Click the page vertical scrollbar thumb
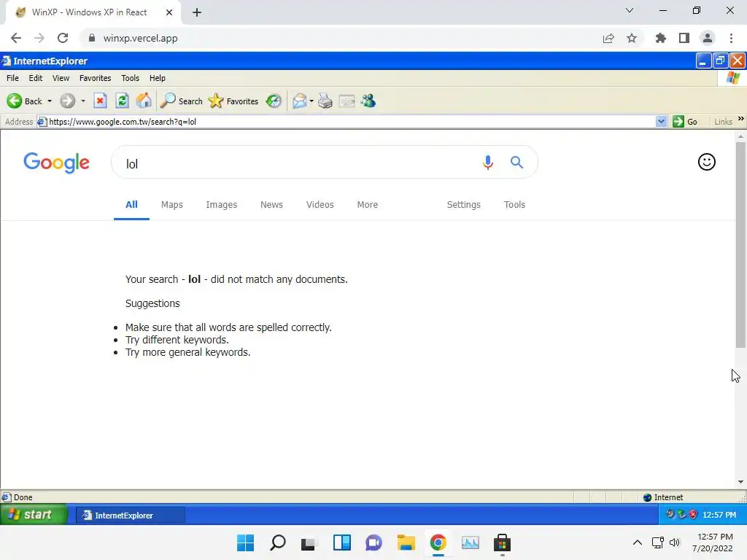Viewport: 747px width, 560px height. coord(740,245)
